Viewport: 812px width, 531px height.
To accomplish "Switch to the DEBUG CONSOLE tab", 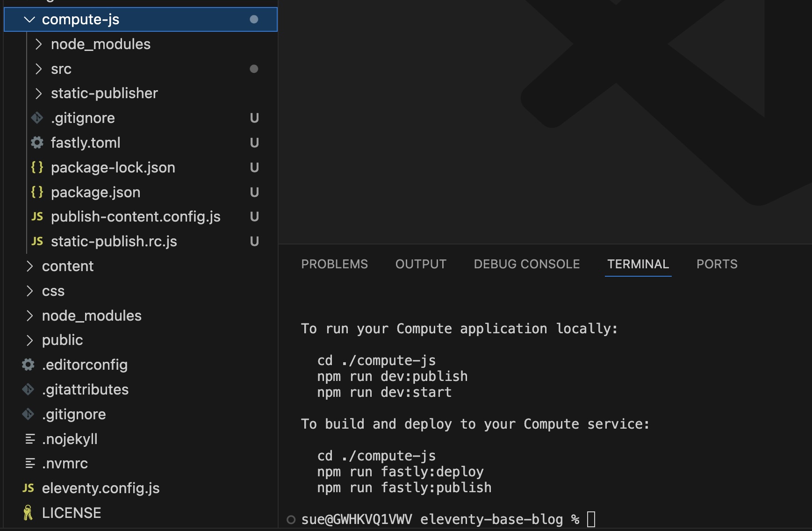I will (x=526, y=264).
